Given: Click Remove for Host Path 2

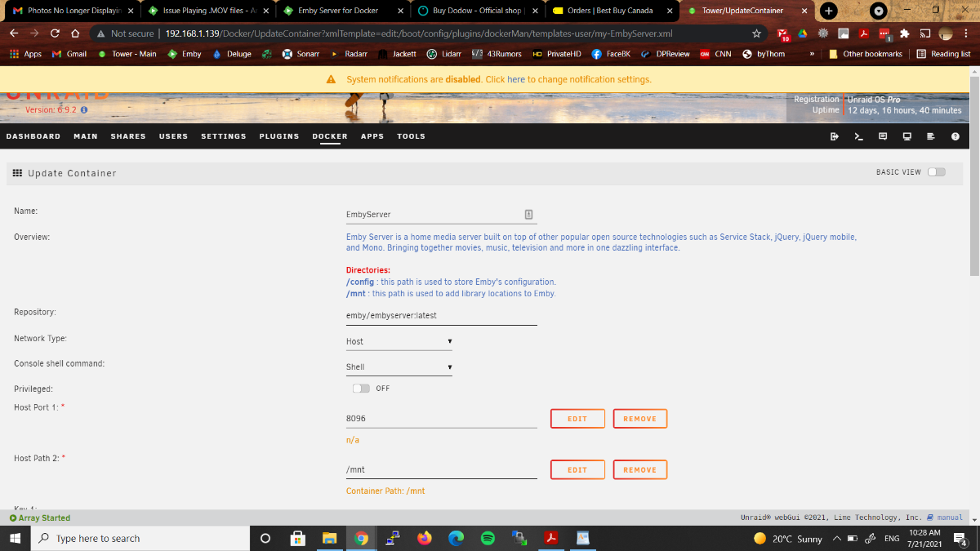Looking at the screenshot, I should click(640, 469).
